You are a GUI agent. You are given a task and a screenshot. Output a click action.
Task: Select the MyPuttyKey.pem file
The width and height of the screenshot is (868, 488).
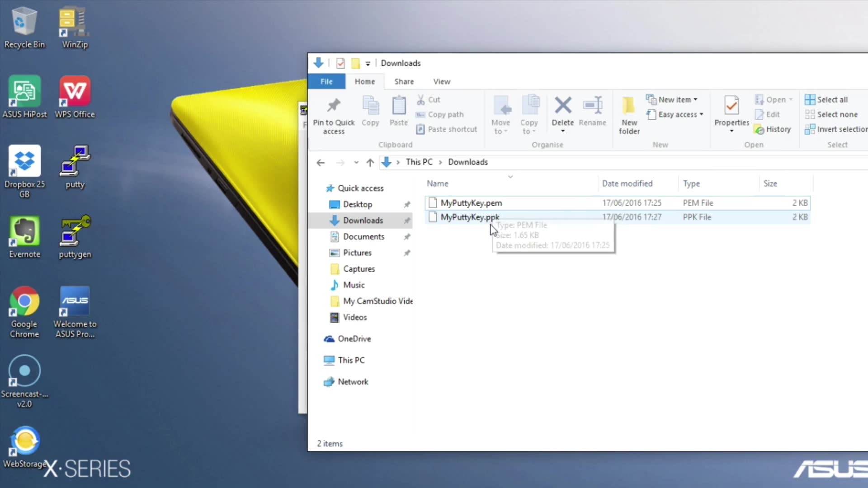pyautogui.click(x=471, y=203)
